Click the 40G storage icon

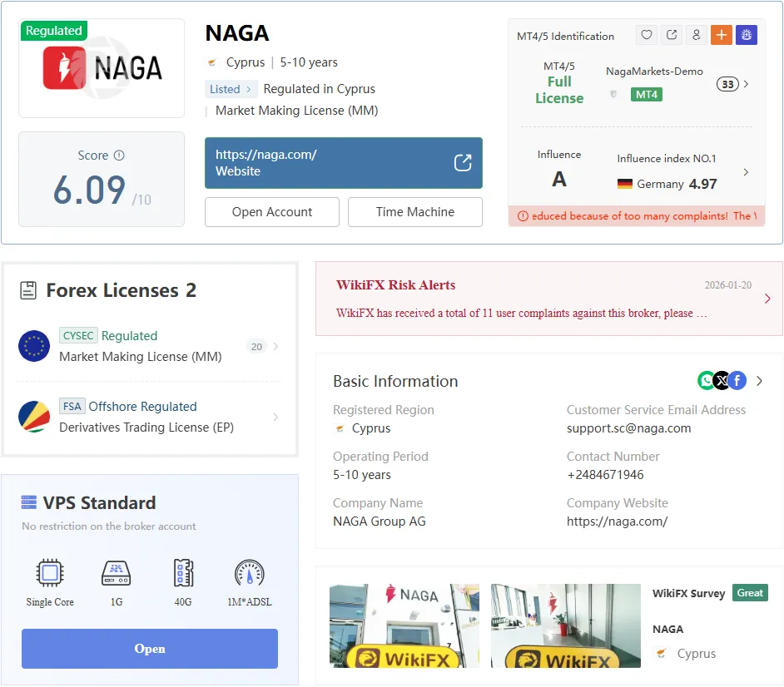tap(183, 572)
